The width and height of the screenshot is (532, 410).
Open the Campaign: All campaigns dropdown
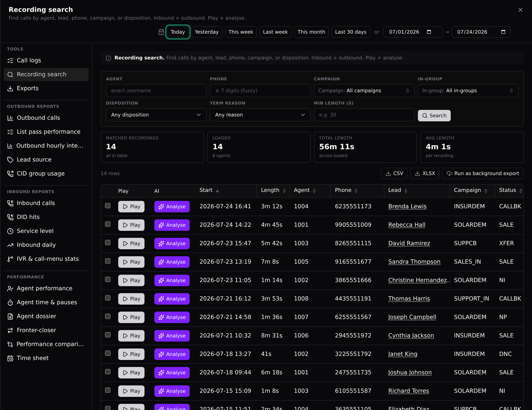pyautogui.click(x=364, y=91)
